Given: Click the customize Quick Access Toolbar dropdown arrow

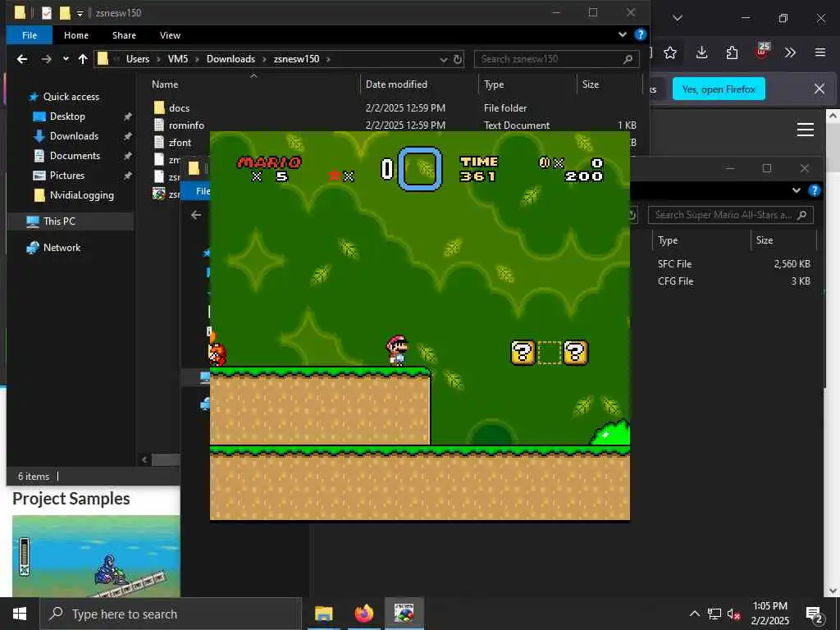Looking at the screenshot, I should [80, 13].
